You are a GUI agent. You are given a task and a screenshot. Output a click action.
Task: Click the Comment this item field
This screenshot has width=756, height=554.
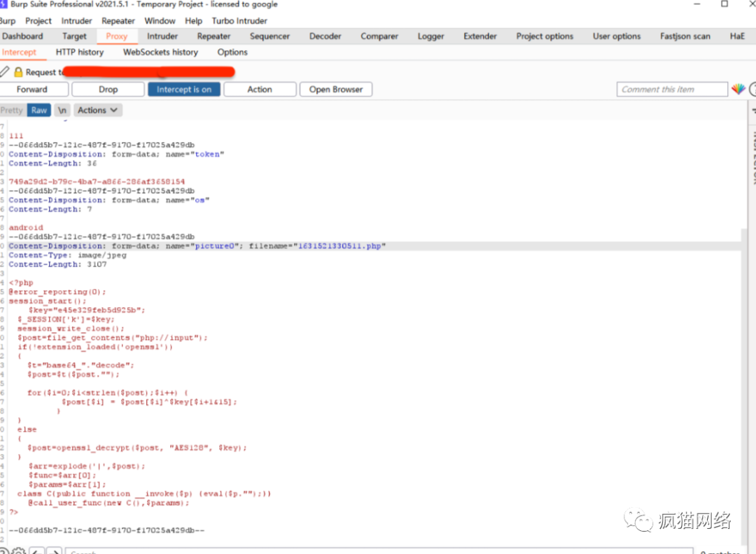click(671, 90)
